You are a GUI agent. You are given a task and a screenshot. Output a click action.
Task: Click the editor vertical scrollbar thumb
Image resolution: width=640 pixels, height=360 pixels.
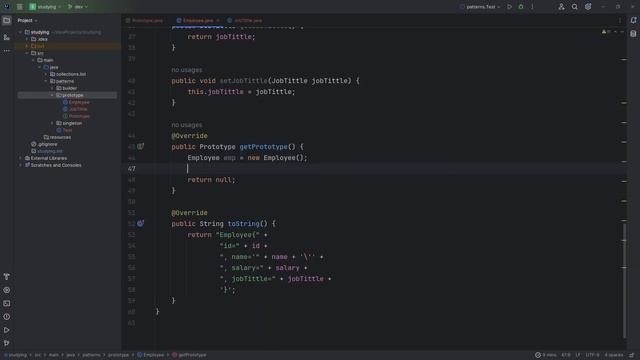624,281
